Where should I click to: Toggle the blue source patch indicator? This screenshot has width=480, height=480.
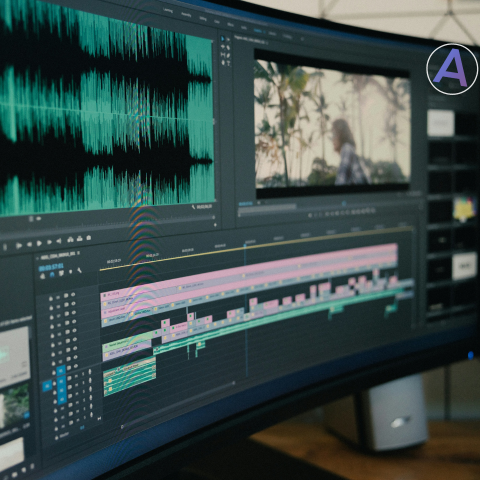47,386
